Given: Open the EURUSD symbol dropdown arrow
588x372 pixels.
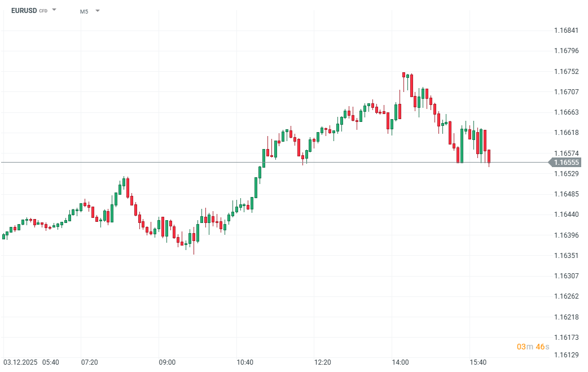Looking at the screenshot, I should click(54, 10).
